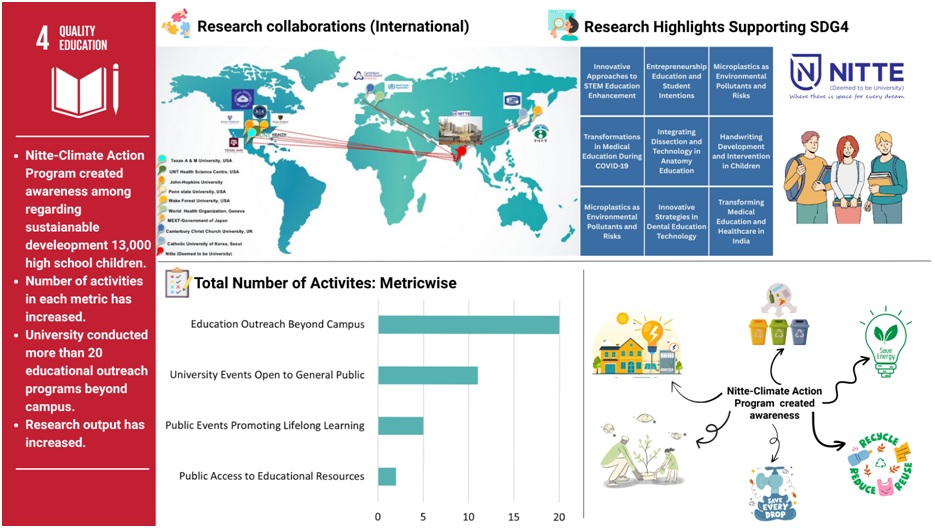Screen dimensions: 935x528
Task: Select the Research collaborations people icon
Action: 176,25
